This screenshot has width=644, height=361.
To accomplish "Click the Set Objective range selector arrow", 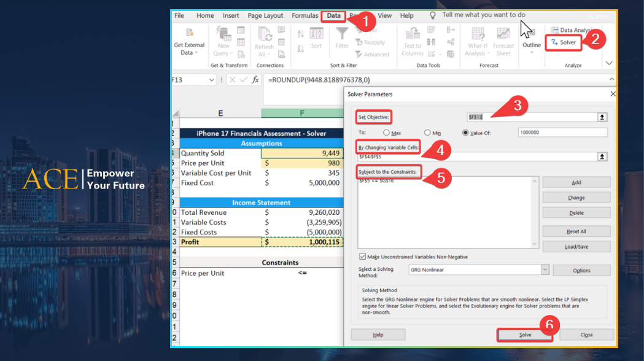I will (x=602, y=117).
